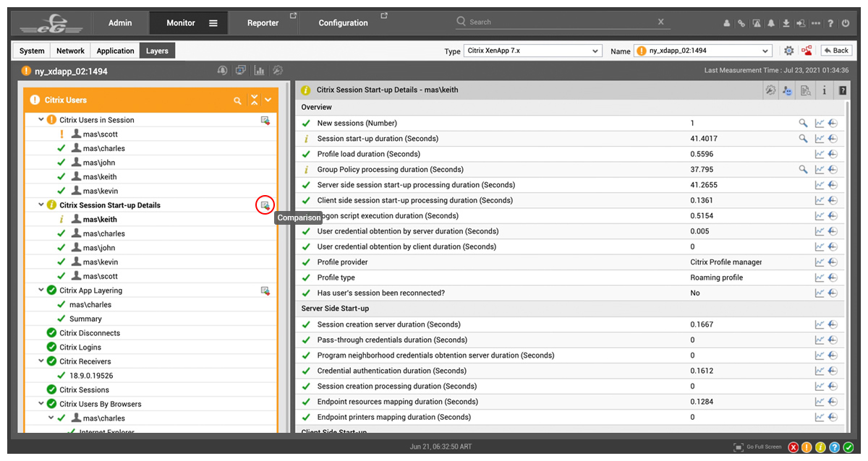Open the black question mark help icon in details header
The image size is (868, 461).
pos(842,90)
